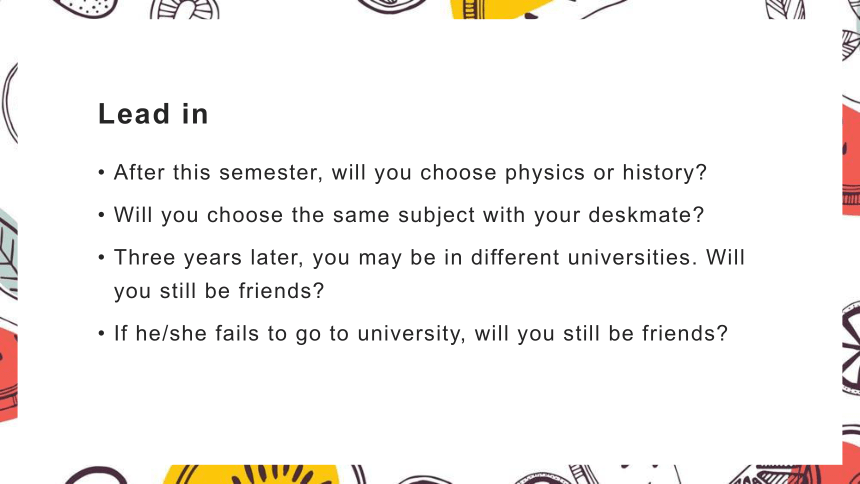Click the citrus slice doodle on right border
The height and width of the screenshot is (484, 860).
851,348
